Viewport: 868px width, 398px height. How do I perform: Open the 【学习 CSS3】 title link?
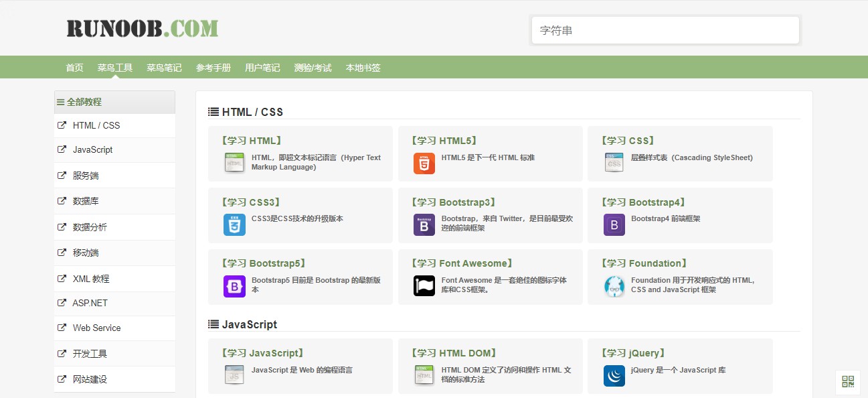251,202
